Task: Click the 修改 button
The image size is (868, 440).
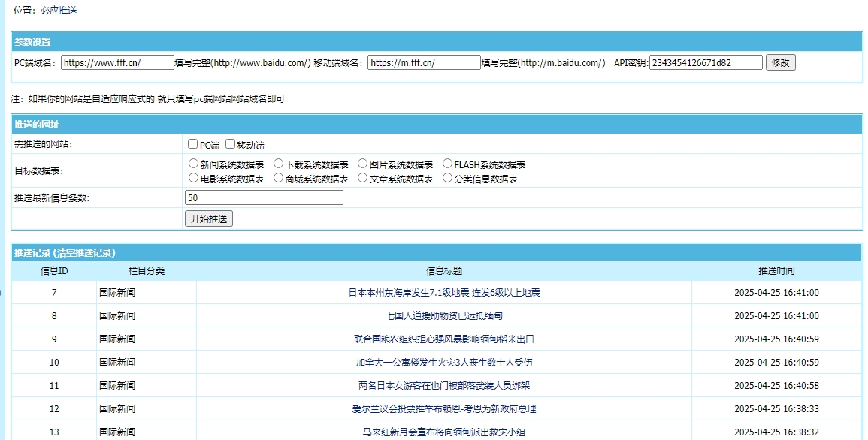Action: click(x=780, y=63)
